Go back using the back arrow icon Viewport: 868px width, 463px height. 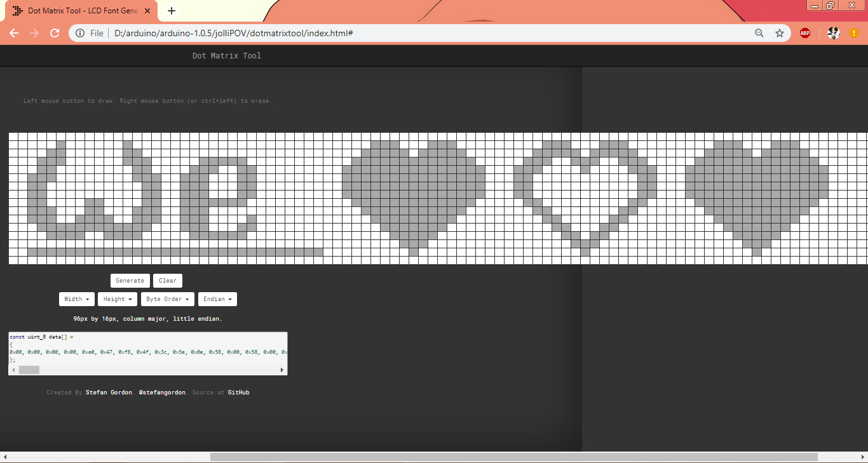click(14, 32)
